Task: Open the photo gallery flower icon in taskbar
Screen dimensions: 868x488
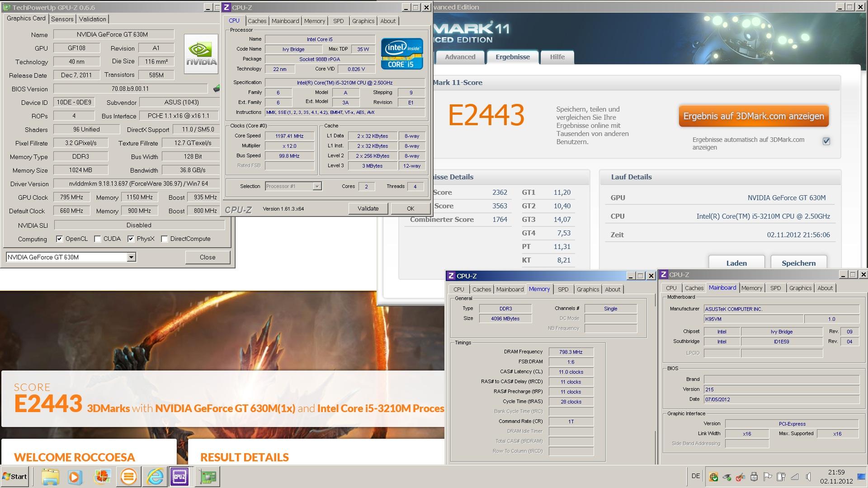Action: [x=102, y=477]
